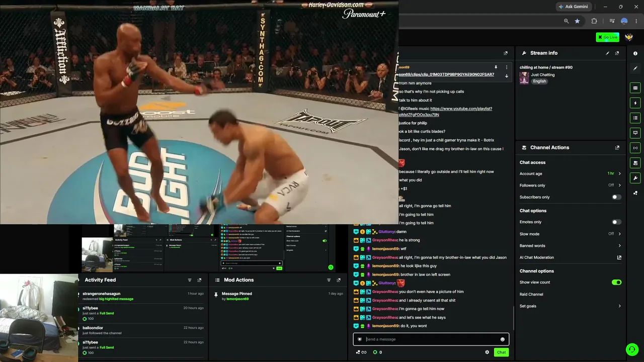Expand the pinned message with down arrow

[507, 76]
